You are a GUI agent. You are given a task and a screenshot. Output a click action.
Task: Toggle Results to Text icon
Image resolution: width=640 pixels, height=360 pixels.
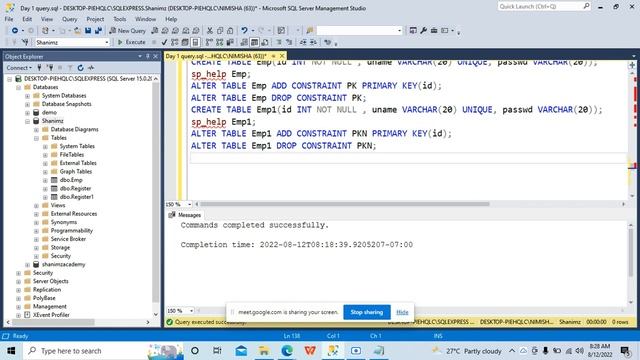pyautogui.click(x=244, y=42)
